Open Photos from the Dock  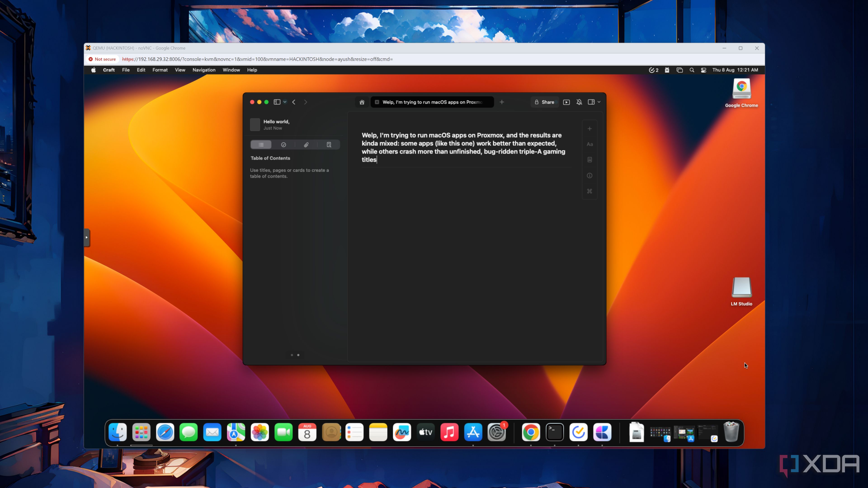coord(260,432)
